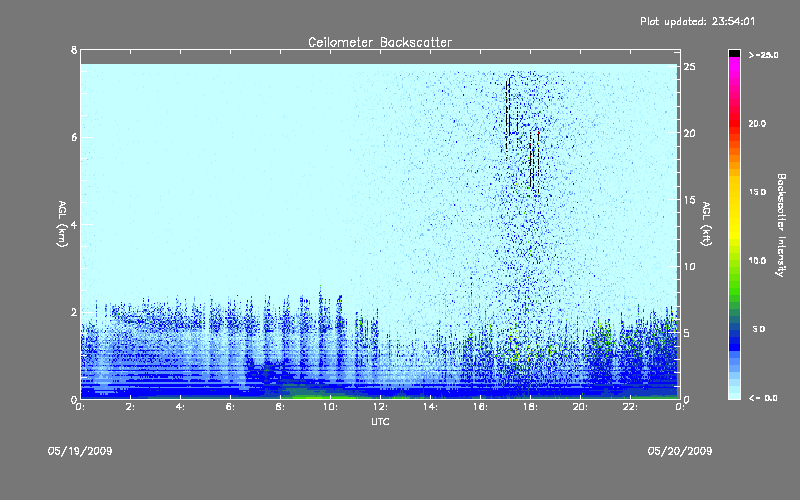Image resolution: width=800 pixels, height=500 pixels.
Task: Click the '22:' UTC hour tick label
Action: point(631,407)
